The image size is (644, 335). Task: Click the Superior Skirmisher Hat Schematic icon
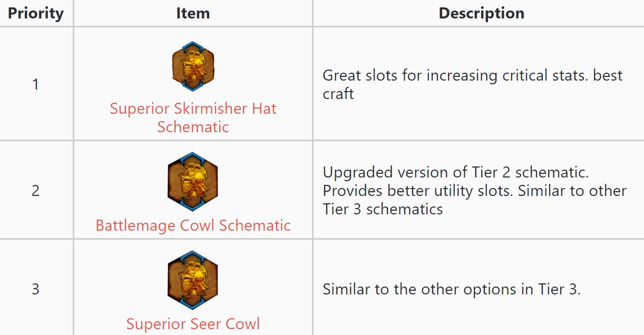193,66
